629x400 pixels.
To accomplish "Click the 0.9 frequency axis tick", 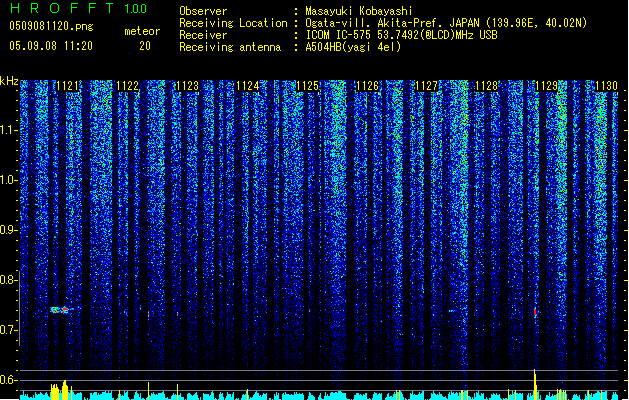I will coord(8,230).
